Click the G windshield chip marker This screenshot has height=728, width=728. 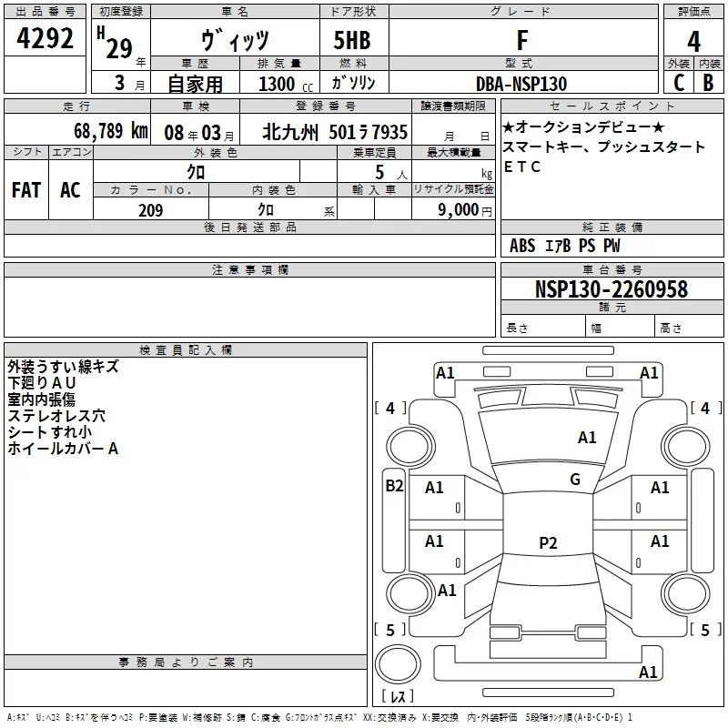click(x=575, y=480)
